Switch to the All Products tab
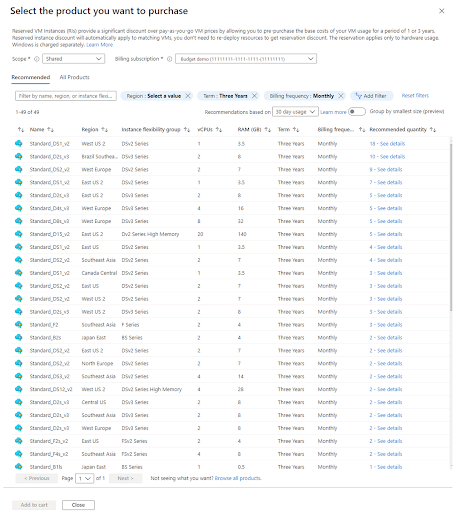Screen dimensions: 461x512 pos(74,77)
